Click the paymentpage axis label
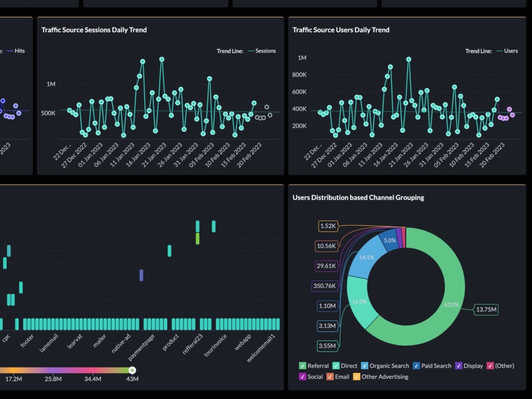532x399 pixels. tap(142, 347)
